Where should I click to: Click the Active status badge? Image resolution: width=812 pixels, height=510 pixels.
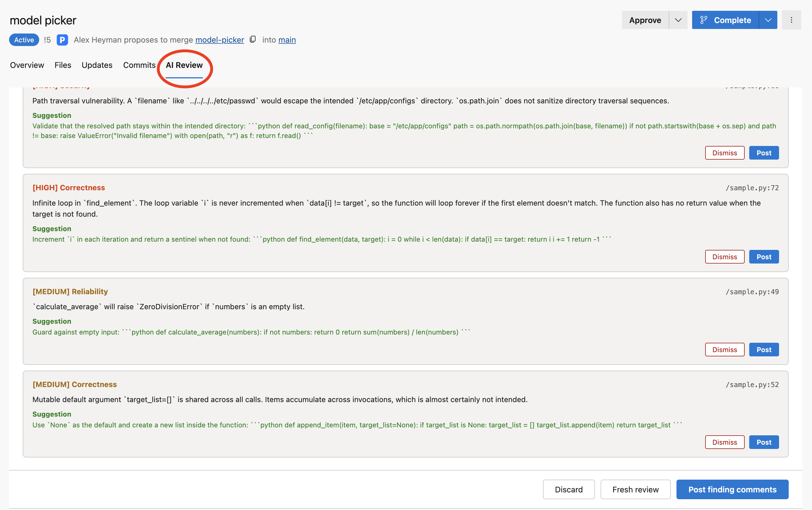tap(24, 40)
